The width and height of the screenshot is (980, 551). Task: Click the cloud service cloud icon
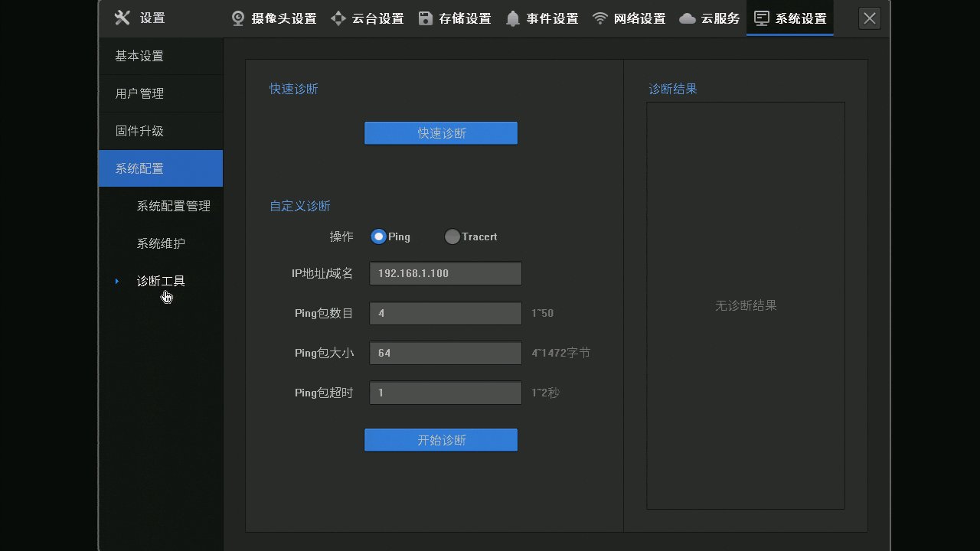click(688, 18)
